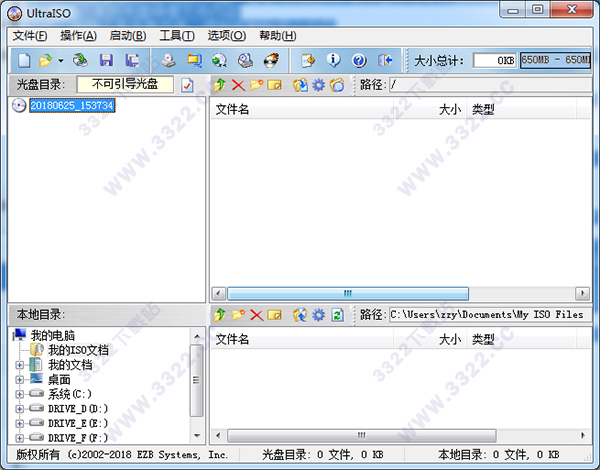Click red X delete in local toolbar
Viewport: 600px width, 470px height.
coord(256,315)
